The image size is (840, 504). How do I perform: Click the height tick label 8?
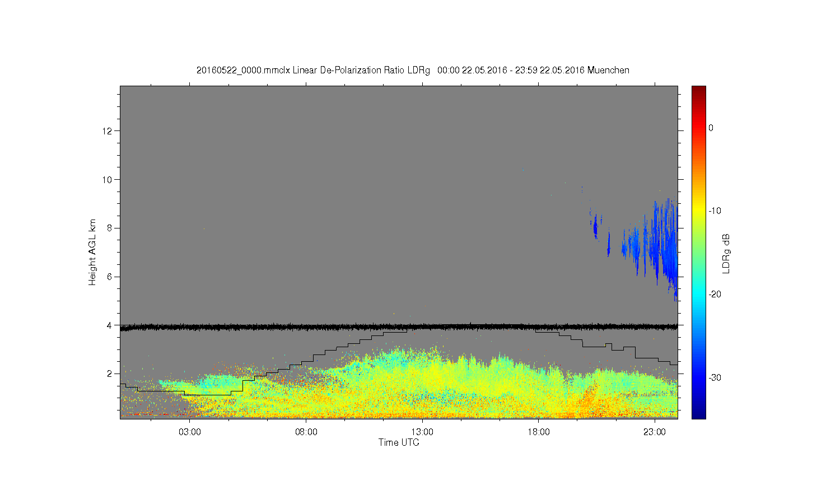pos(110,228)
